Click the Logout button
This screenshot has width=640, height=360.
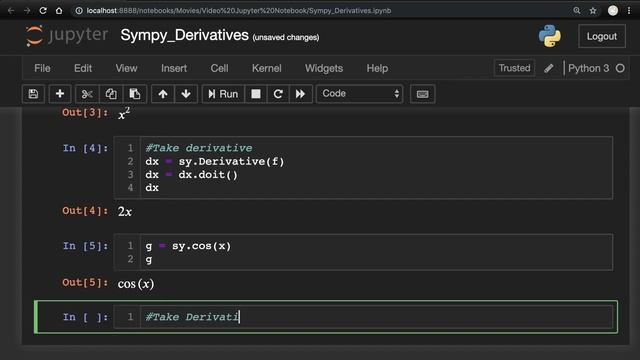pyautogui.click(x=602, y=36)
